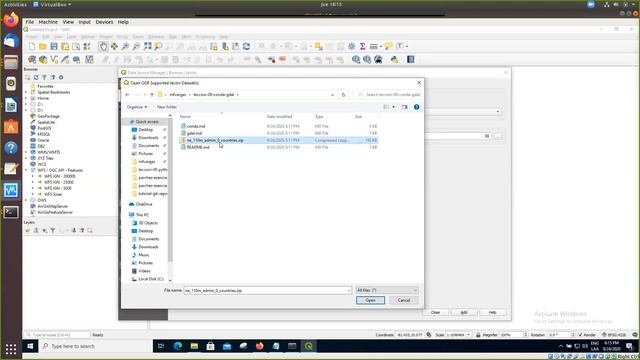
Task: Select the Zoom Out magnifier tool
Action: click(136, 47)
